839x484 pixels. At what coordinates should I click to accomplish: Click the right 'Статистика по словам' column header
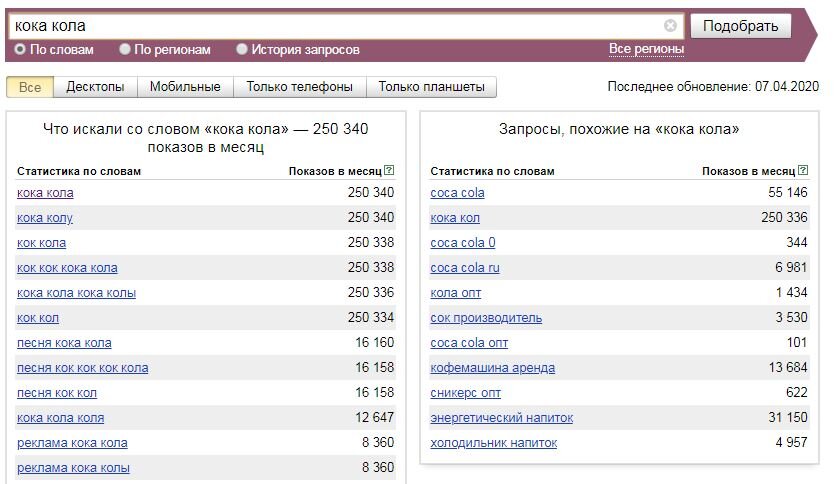492,171
